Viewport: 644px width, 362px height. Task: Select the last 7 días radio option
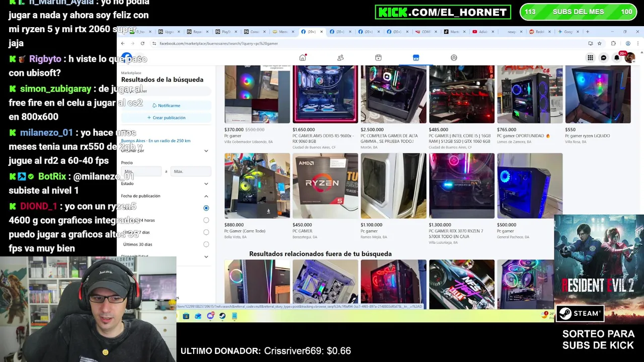[x=206, y=232]
